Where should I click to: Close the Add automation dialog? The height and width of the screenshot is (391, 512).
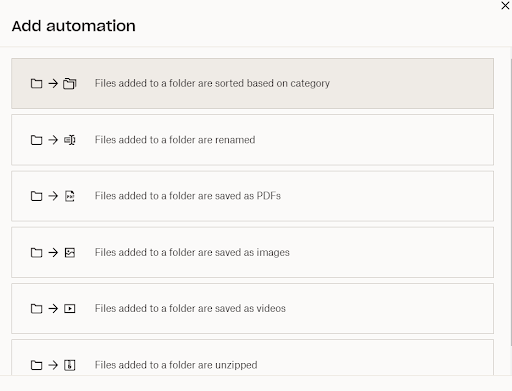coord(505,6)
